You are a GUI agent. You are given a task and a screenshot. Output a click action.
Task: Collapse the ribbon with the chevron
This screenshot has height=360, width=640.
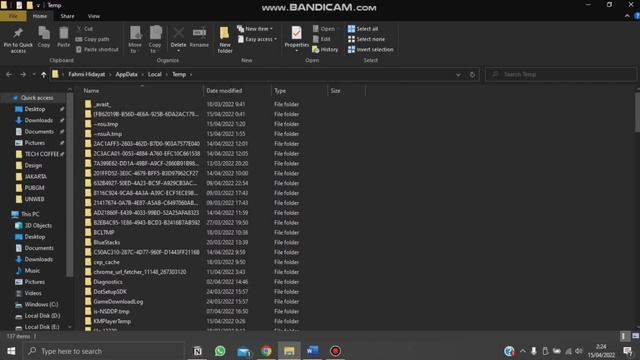(627, 16)
